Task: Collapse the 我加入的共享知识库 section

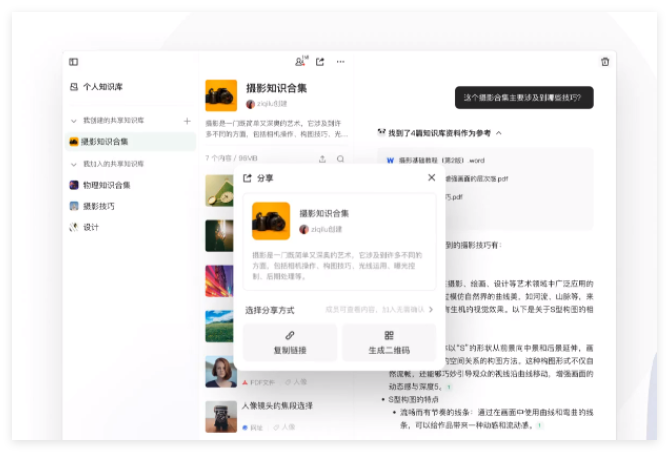Action: click(x=73, y=164)
